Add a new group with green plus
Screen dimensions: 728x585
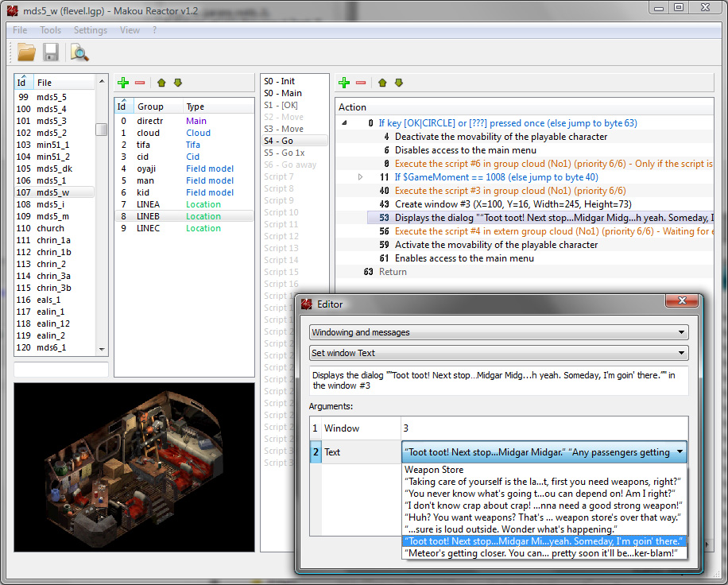[x=123, y=83]
